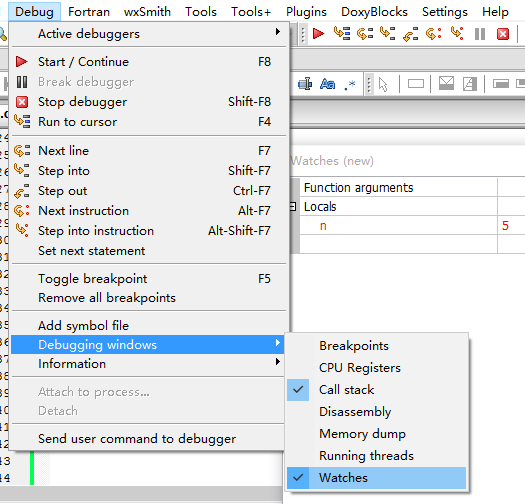This screenshot has height=504, width=525.
Task: Click the Step into instruction toolbar icon
Action: tap(457, 33)
